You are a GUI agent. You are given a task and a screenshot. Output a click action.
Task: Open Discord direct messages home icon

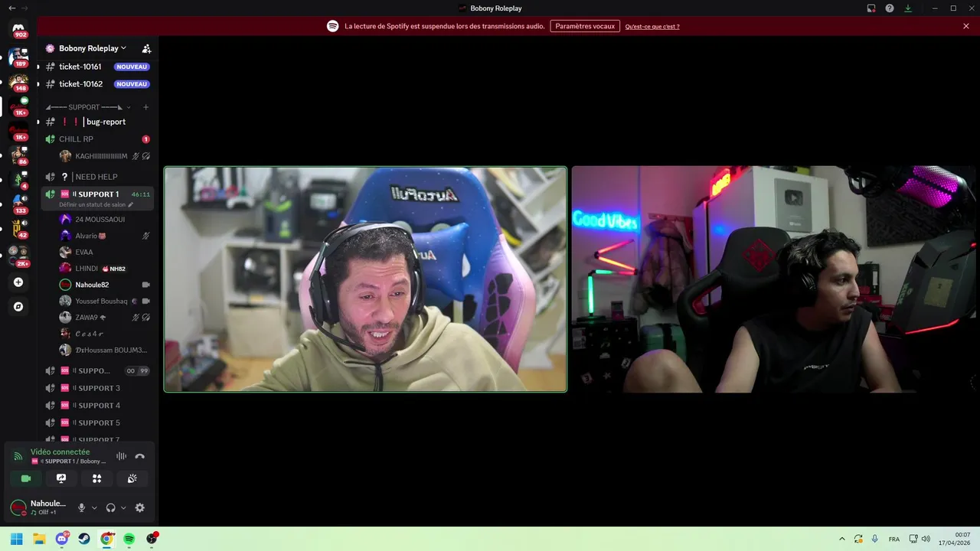[18, 29]
